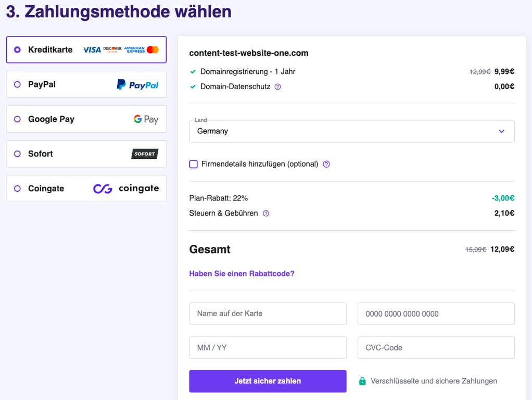
Task: Open the Steuern & Gebühren info icon
Action: 266,213
